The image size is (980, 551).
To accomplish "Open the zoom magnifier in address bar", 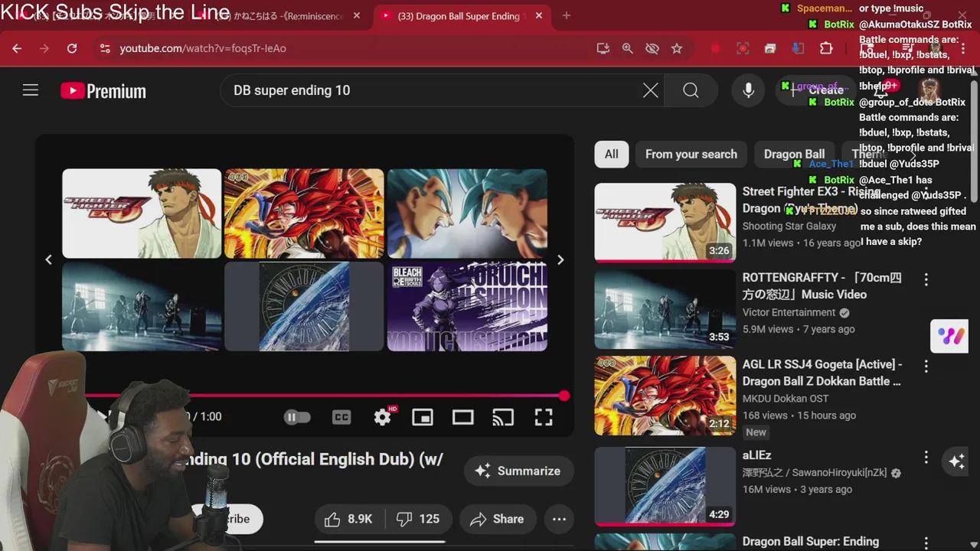I will pyautogui.click(x=627, y=48).
